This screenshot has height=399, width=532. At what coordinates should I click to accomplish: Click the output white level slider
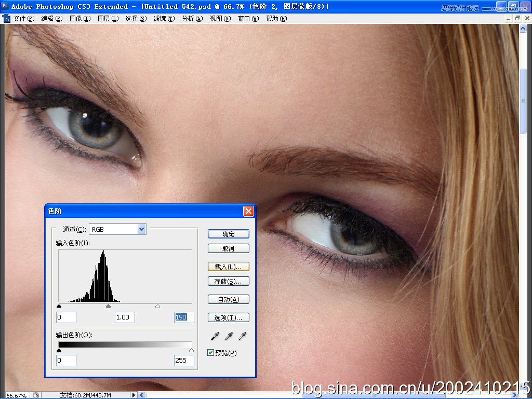click(x=191, y=350)
